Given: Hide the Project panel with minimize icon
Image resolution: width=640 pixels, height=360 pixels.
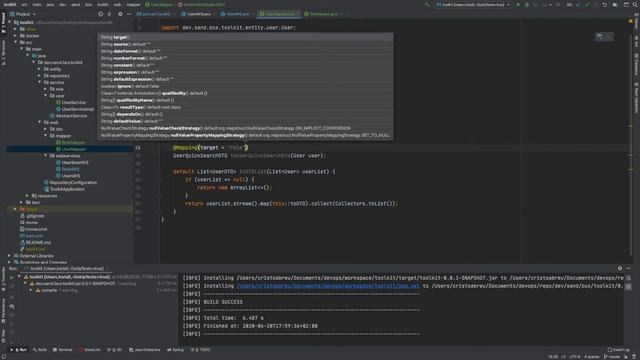Looking at the screenshot, I should (x=129, y=14).
